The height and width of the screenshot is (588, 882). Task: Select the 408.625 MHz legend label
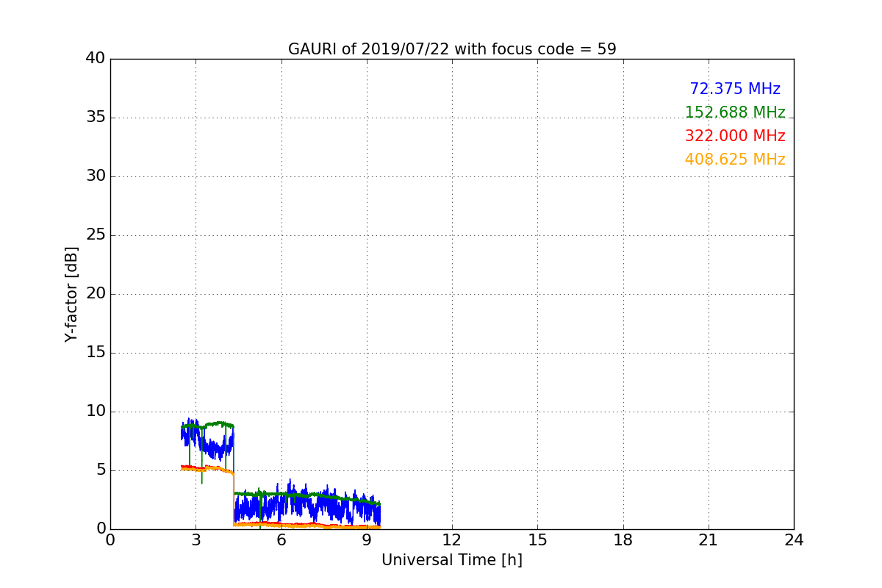[x=735, y=159]
